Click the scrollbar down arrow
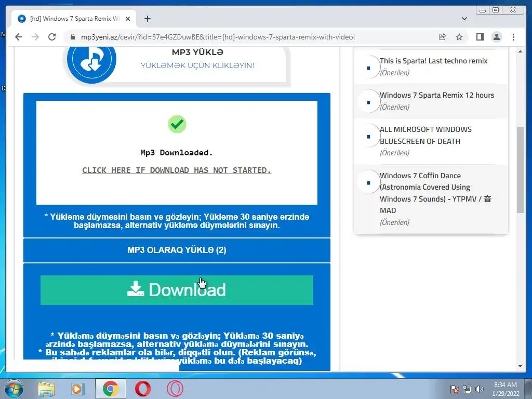Viewport: 532px width, 399px height. coord(520,366)
